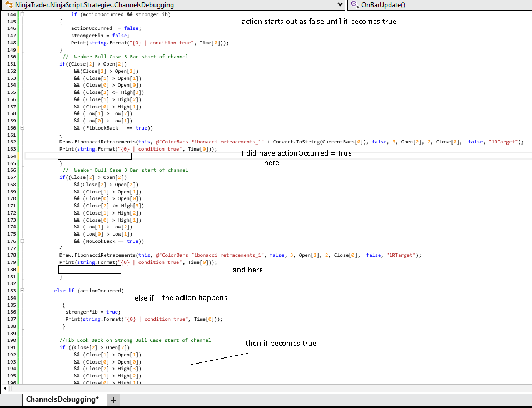The image size is (532, 408).
Task: Place cursor on 'actionOccurred = false;' line 146
Action: (x=106, y=28)
